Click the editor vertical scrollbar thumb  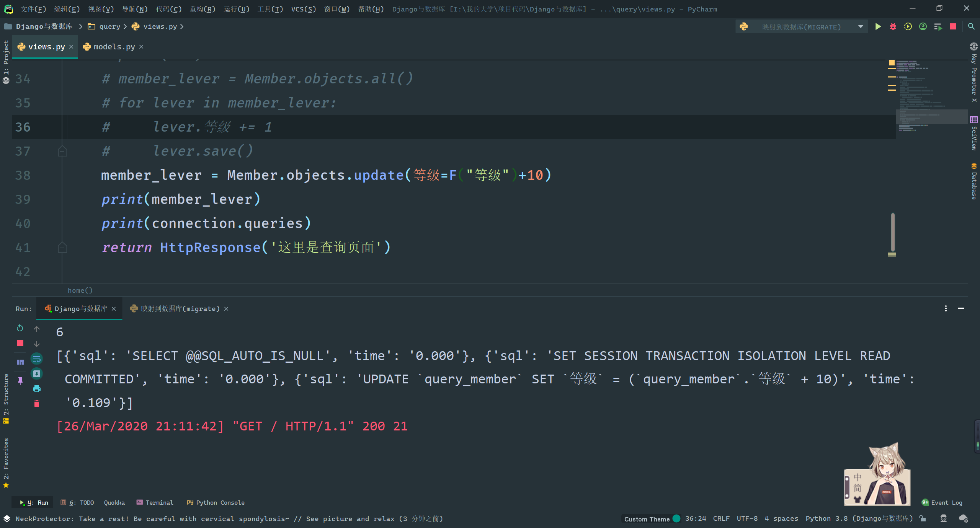point(893,232)
